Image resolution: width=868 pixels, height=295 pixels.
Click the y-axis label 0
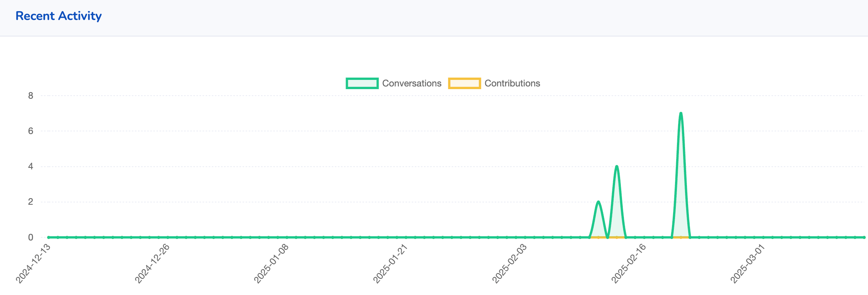coord(31,237)
